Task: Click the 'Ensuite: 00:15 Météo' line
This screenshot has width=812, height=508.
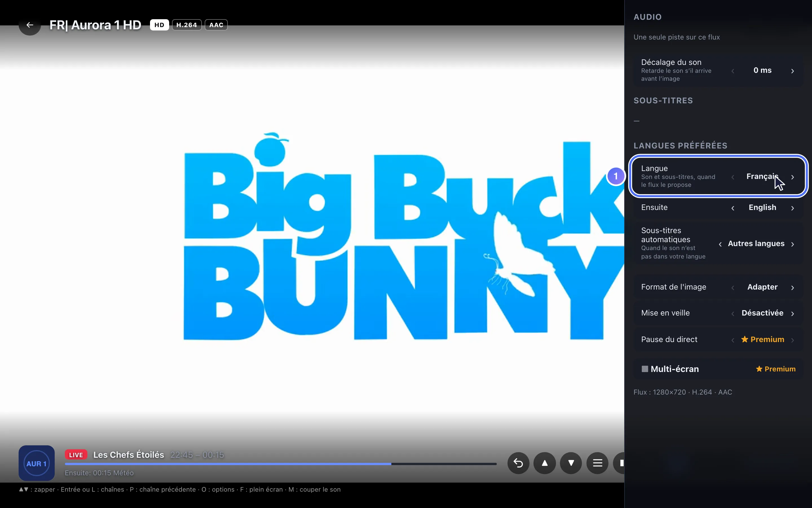Action: pyautogui.click(x=99, y=473)
